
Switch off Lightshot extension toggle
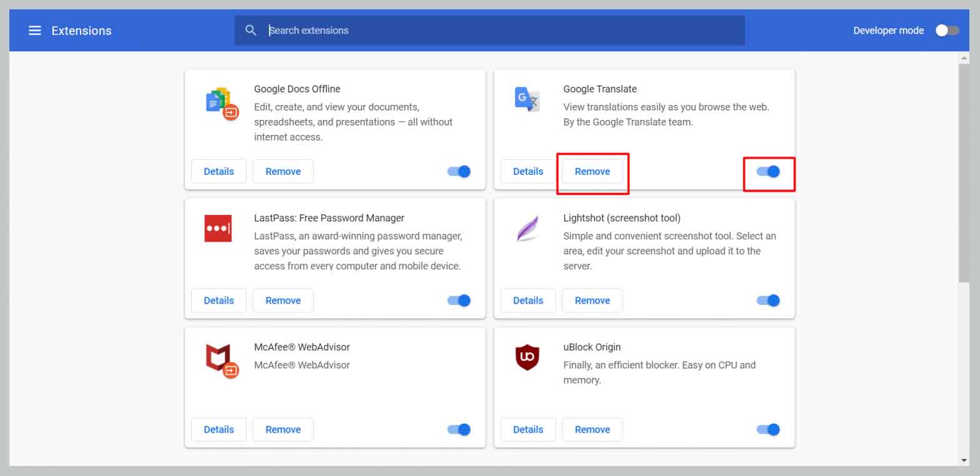[768, 300]
